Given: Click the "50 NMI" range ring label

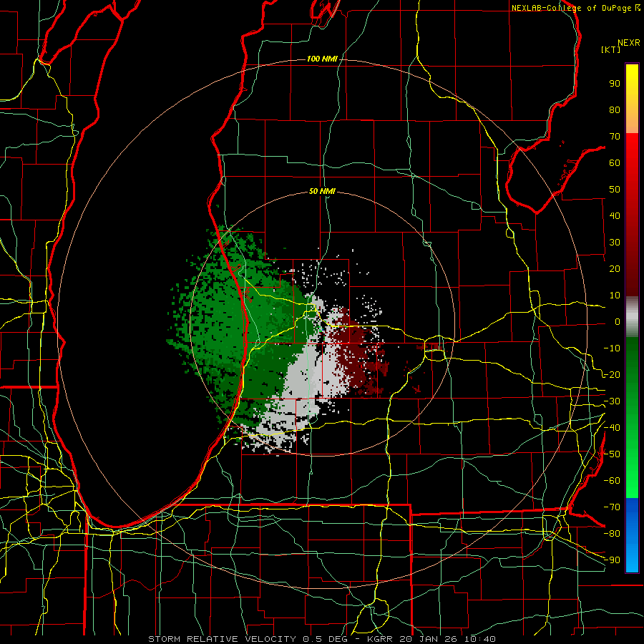Looking at the screenshot, I should point(322,191).
